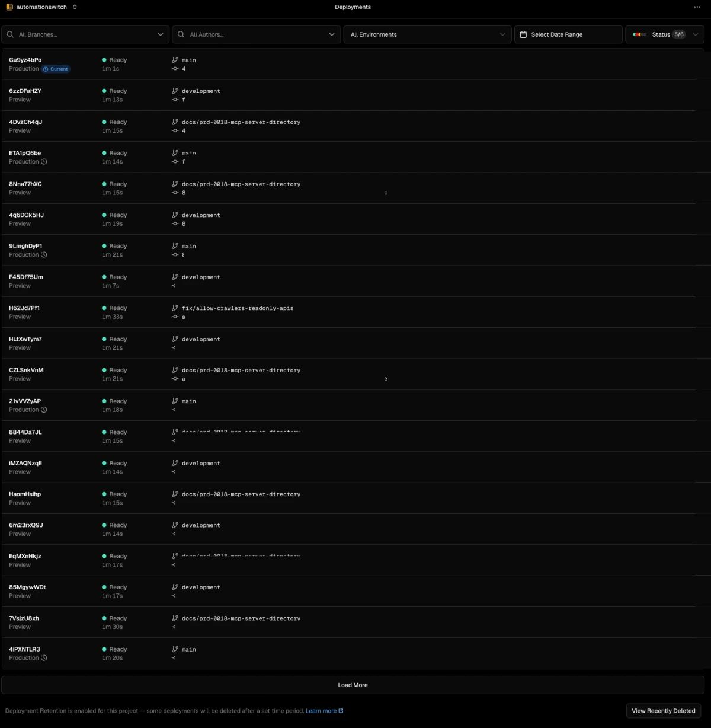Click the git branch icon beside main on Gu9yz4bPo
The image size is (711, 728).
pyautogui.click(x=174, y=60)
